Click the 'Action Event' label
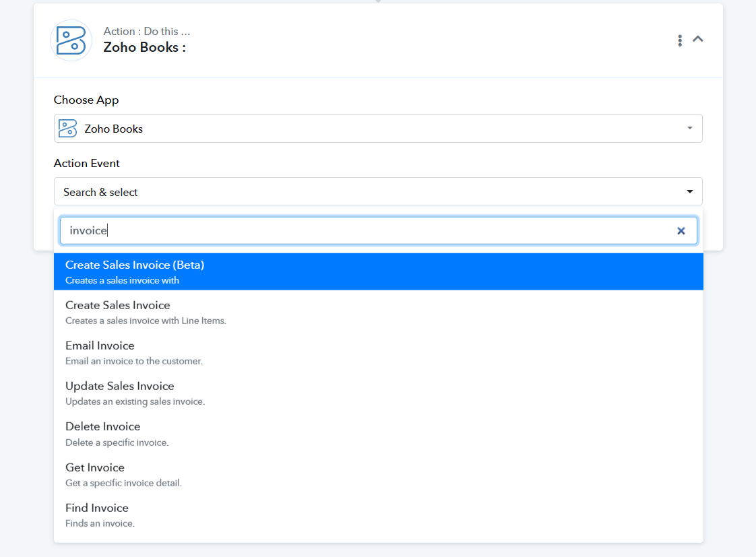 (x=87, y=164)
